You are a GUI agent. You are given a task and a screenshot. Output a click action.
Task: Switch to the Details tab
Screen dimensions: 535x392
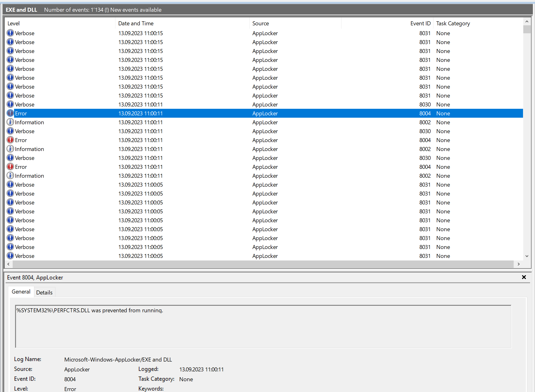(x=44, y=292)
